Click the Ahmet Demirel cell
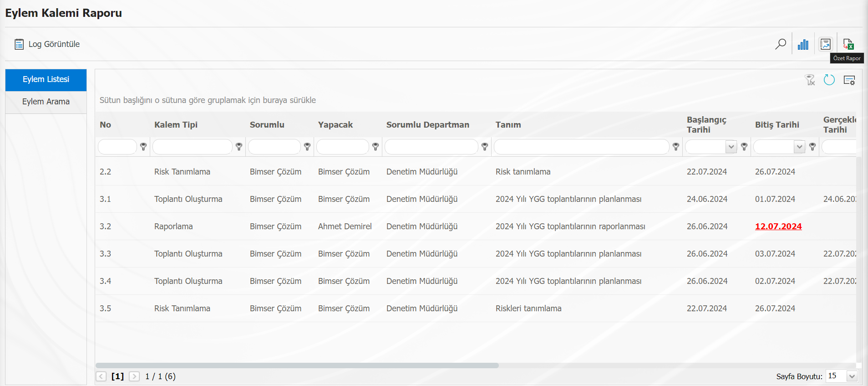The width and height of the screenshot is (868, 386). pyautogui.click(x=345, y=226)
